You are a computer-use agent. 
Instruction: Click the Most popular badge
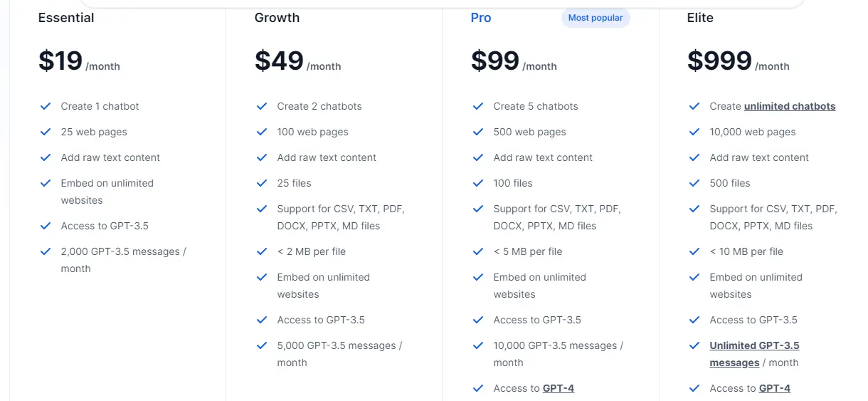pos(596,18)
